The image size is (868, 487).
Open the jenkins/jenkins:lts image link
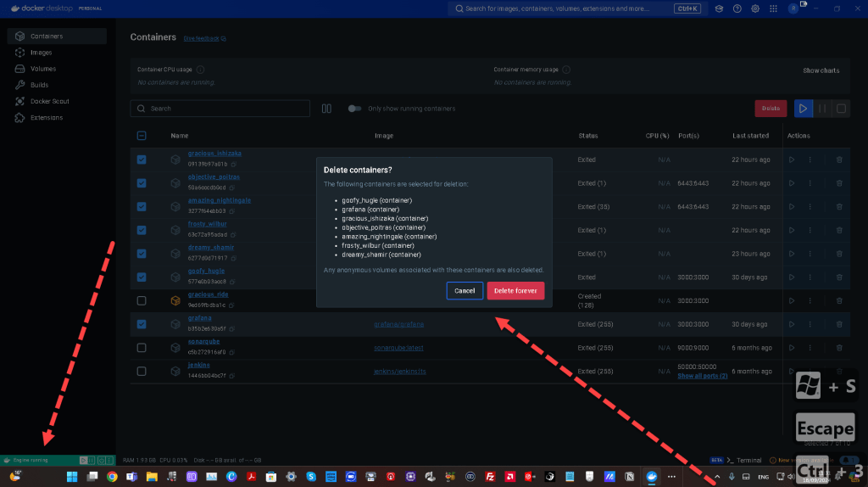[x=400, y=372]
